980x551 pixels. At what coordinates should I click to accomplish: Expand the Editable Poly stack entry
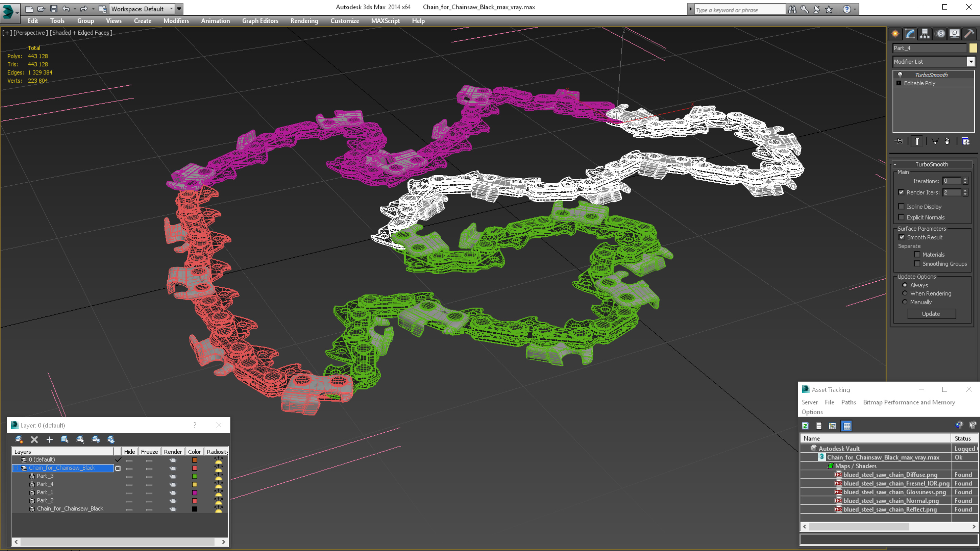tap(899, 83)
